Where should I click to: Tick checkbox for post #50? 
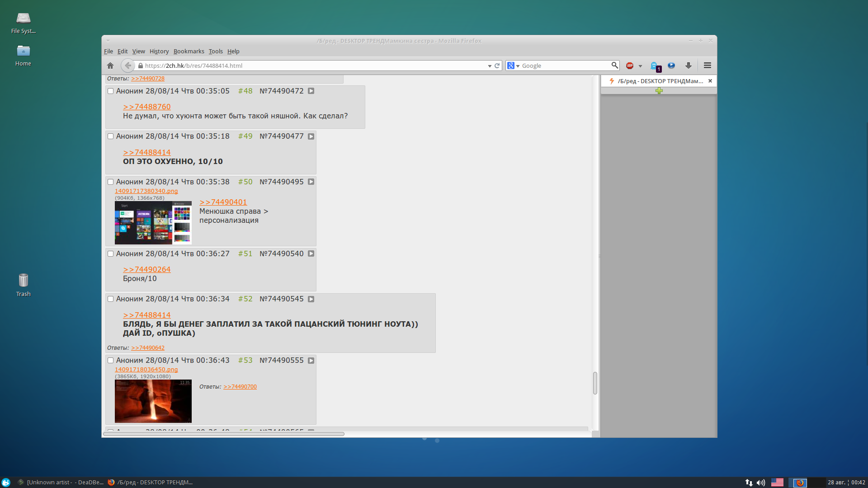click(x=110, y=182)
